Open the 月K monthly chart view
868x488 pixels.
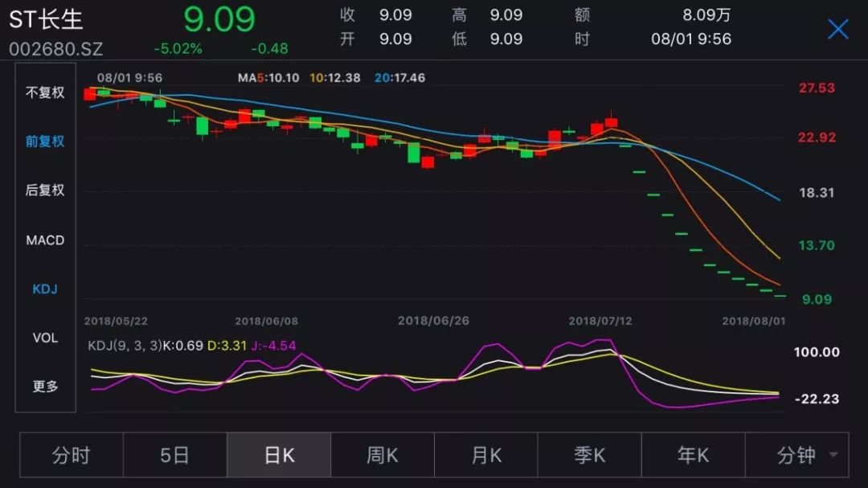point(485,454)
